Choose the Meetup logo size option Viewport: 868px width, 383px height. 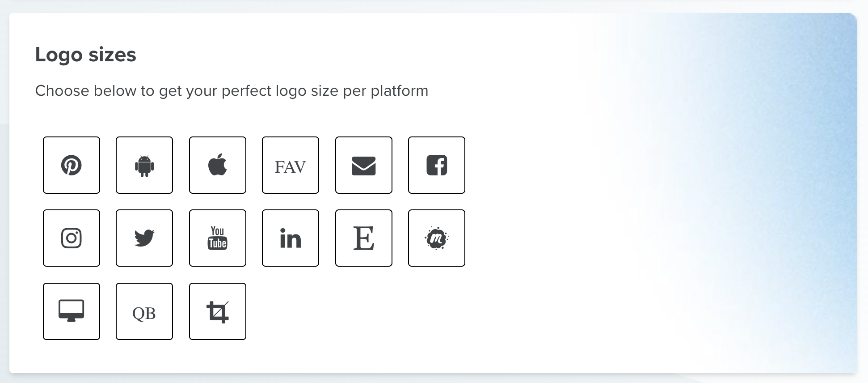pos(437,238)
